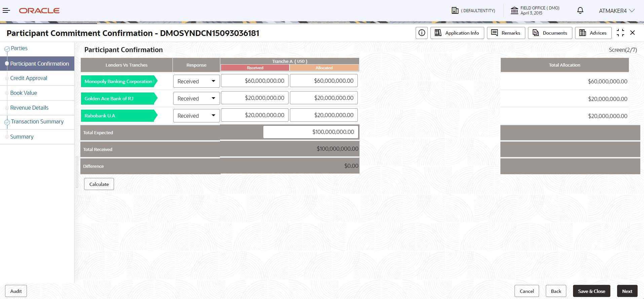Select the Monopoly Banking Corporation lender label
644x299 pixels.
pos(119,81)
